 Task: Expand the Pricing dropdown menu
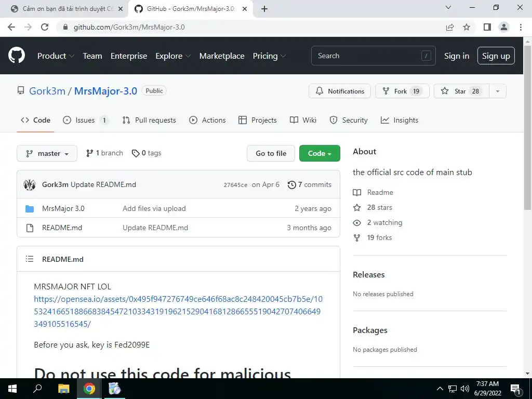(x=269, y=56)
